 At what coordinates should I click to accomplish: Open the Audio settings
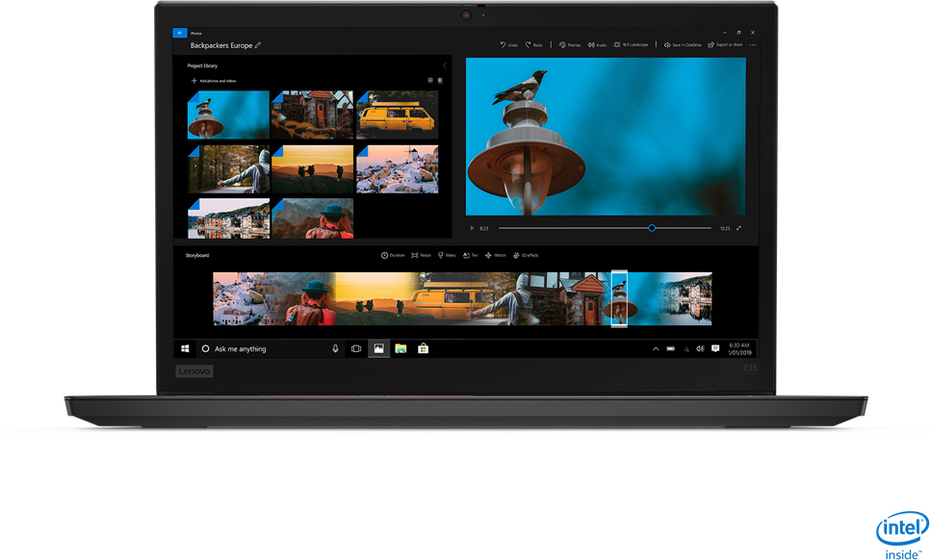[x=597, y=45]
